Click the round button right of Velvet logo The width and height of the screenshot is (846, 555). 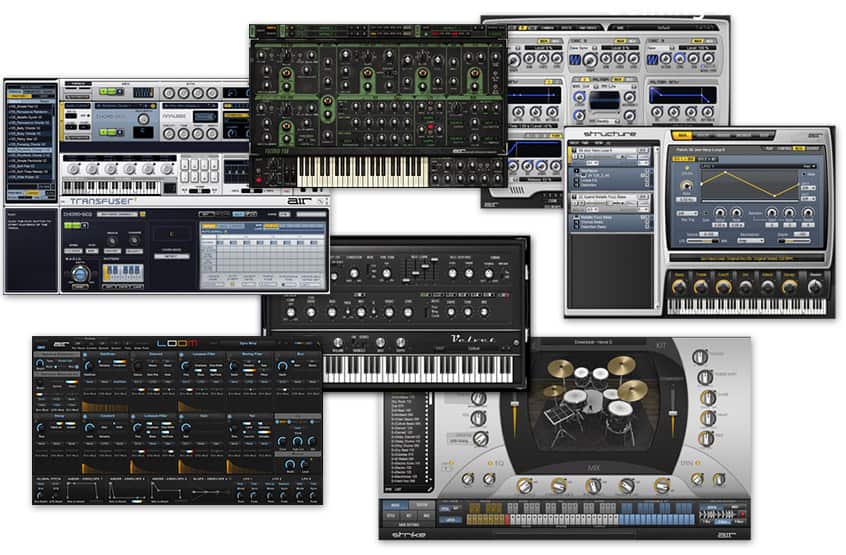pyautogui.click(x=516, y=342)
